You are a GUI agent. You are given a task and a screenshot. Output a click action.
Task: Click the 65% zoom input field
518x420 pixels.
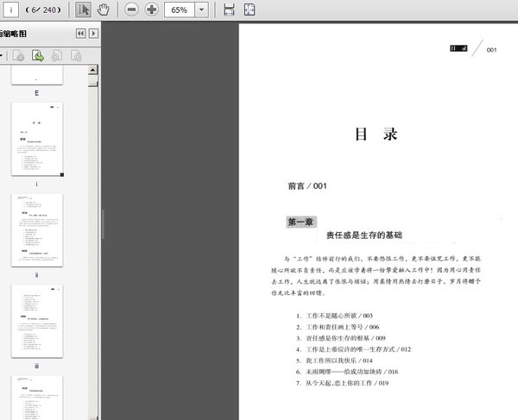tap(180, 9)
